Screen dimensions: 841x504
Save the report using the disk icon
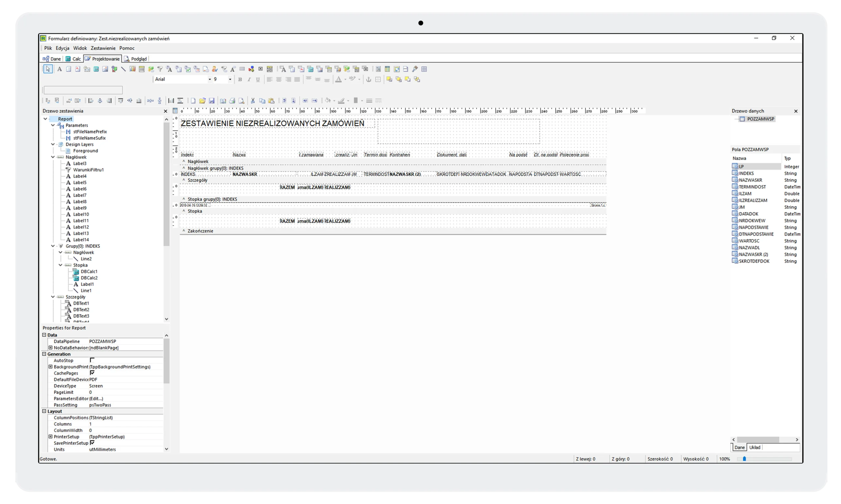[212, 100]
